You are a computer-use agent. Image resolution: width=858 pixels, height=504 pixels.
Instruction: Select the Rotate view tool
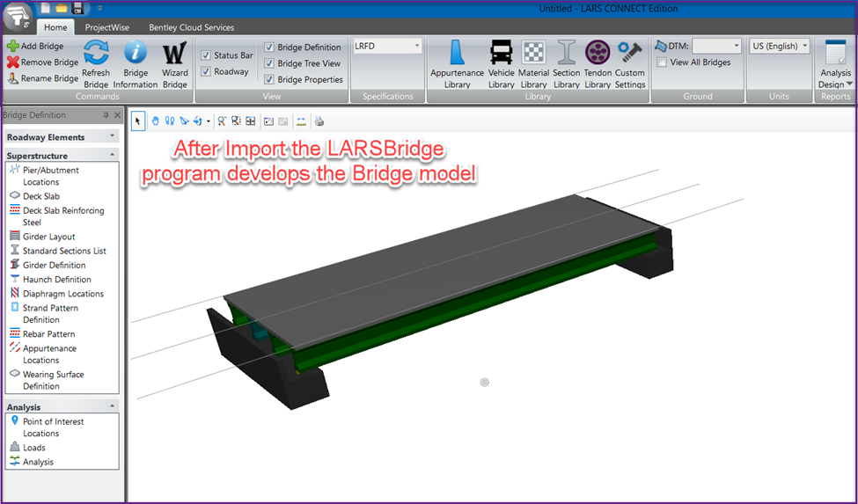(197, 121)
